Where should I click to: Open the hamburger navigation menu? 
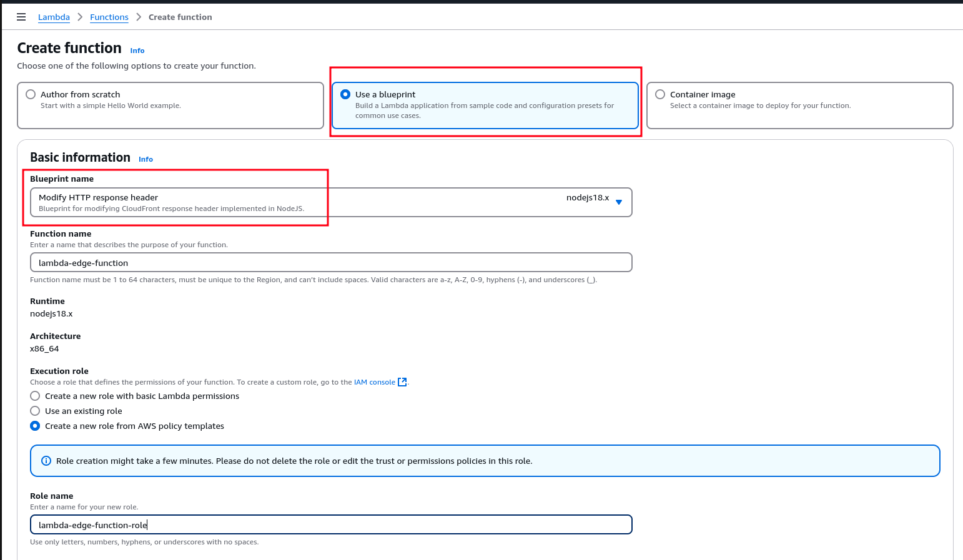(21, 17)
